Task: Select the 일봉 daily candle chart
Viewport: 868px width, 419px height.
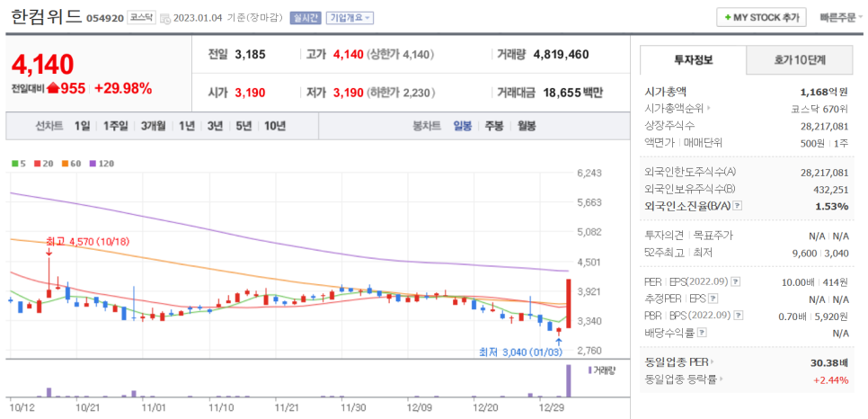Action: click(462, 126)
